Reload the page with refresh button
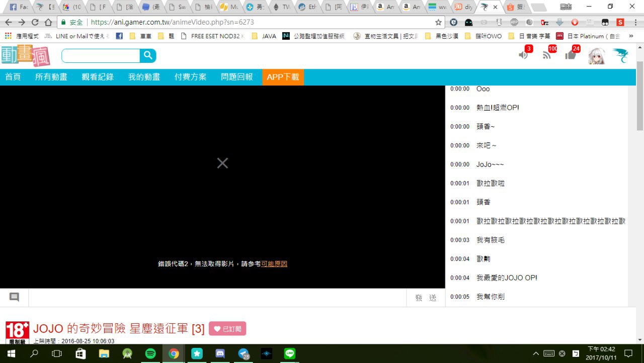Image resolution: width=644 pixels, height=363 pixels. tap(35, 22)
